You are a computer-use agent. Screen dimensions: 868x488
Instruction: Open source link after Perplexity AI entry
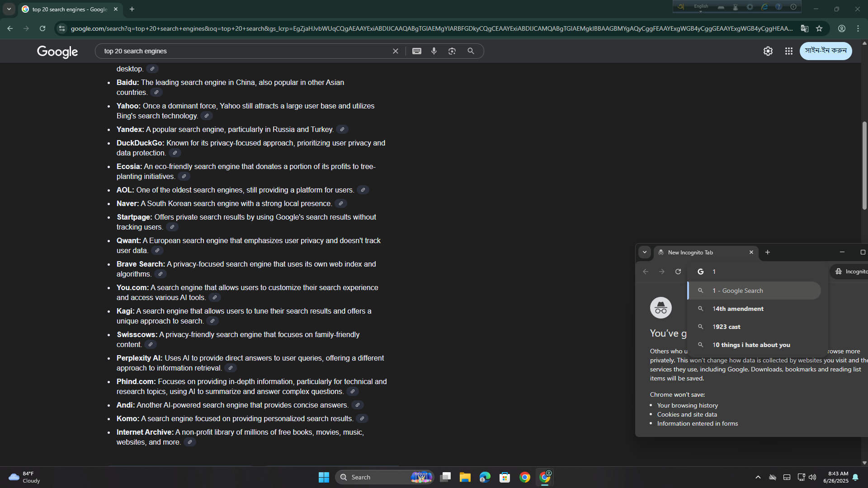pos(231,368)
